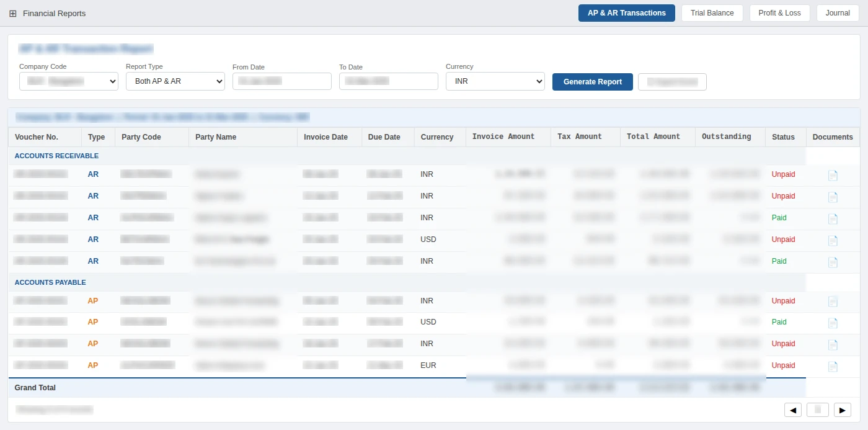Click the ACCOUNTS RECEIVABLE section heading
This screenshot has width=868, height=430.
[x=56, y=156]
